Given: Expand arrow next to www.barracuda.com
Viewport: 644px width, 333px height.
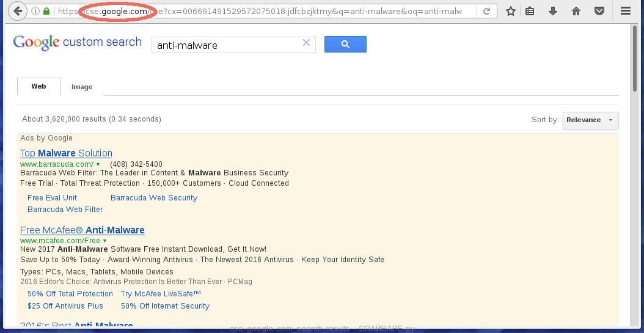Looking at the screenshot, I should 98,164.
